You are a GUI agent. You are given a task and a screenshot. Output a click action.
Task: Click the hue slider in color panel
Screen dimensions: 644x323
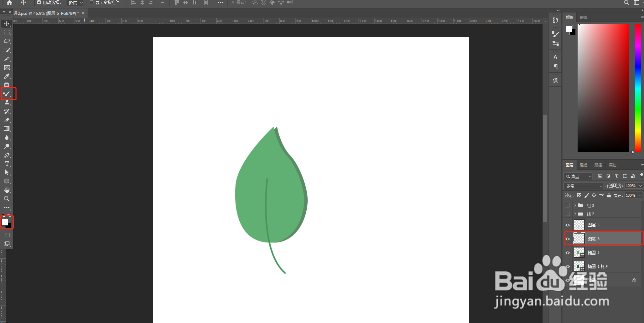click(x=638, y=88)
